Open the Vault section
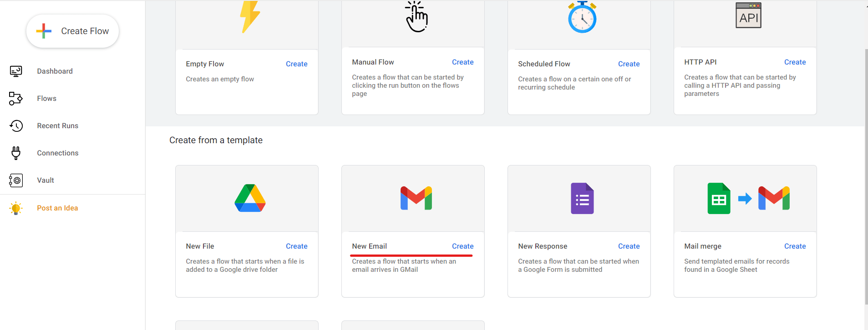The height and width of the screenshot is (330, 868). (x=46, y=180)
